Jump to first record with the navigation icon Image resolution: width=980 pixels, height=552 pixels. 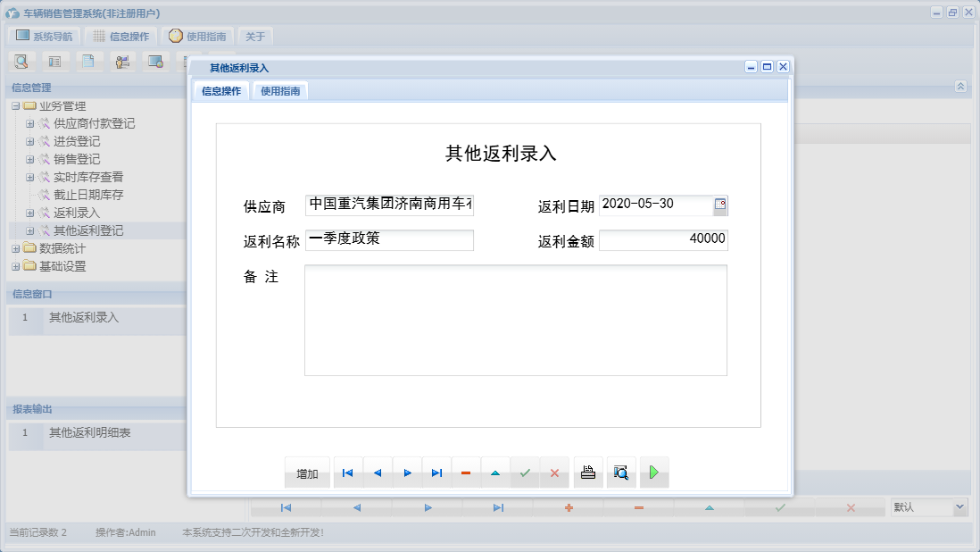pyautogui.click(x=347, y=473)
